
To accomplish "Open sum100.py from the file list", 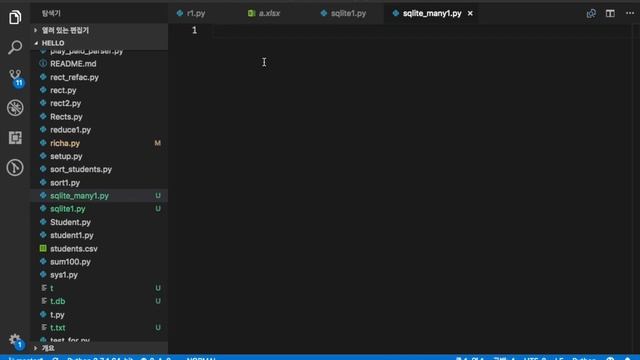I will pyautogui.click(x=70, y=262).
